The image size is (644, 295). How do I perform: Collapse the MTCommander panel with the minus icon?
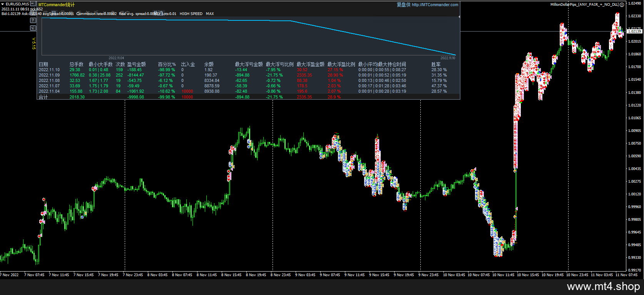(x=33, y=4)
